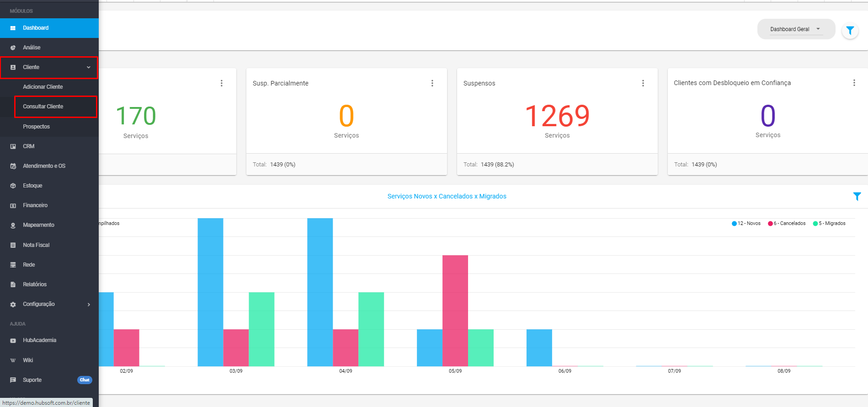This screenshot has width=868, height=407.
Task: Go to the Nota Fiscal module
Action: (x=36, y=245)
